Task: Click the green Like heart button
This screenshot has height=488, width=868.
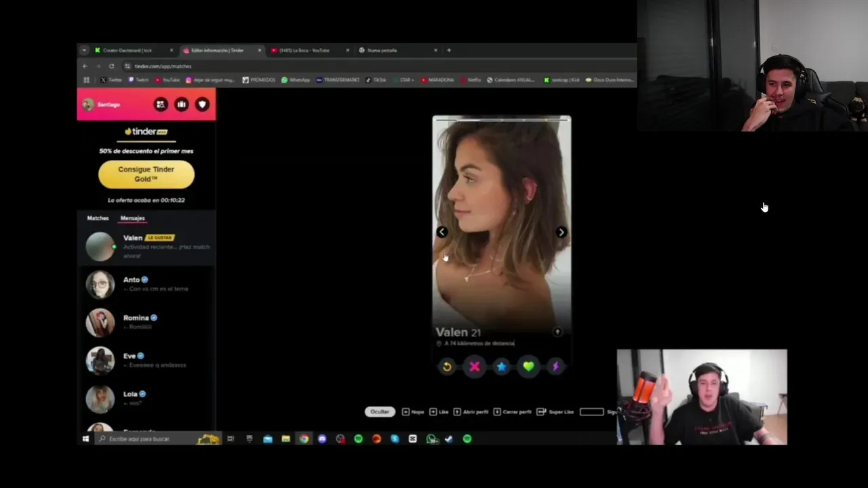Action: pos(528,367)
